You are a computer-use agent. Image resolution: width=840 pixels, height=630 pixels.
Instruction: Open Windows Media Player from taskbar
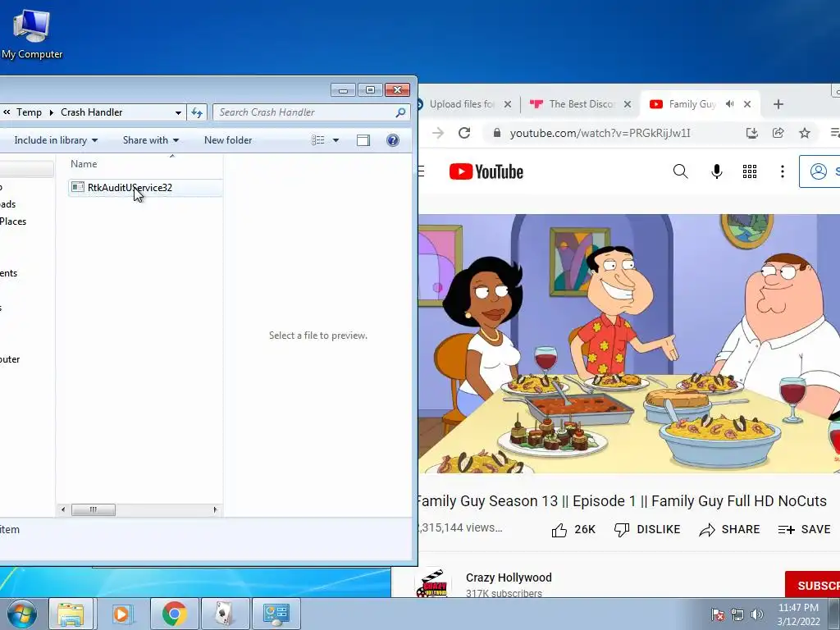click(x=121, y=614)
